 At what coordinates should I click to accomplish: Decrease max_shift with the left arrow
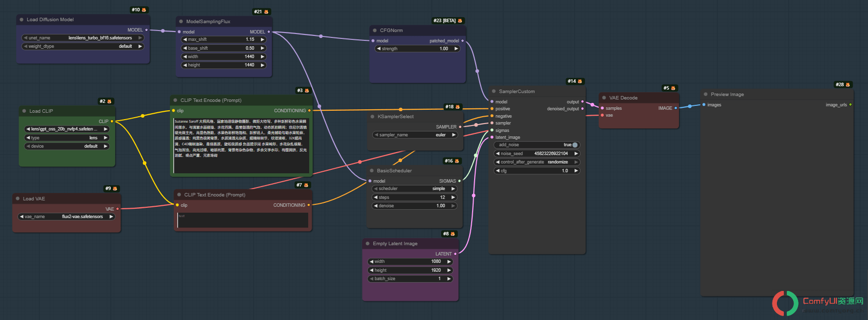click(x=185, y=39)
